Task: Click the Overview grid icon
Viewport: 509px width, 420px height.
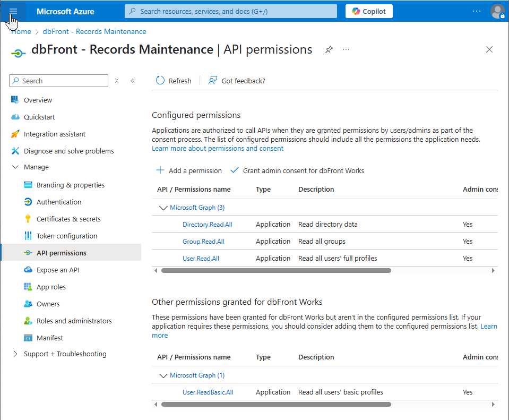Action: click(15, 100)
